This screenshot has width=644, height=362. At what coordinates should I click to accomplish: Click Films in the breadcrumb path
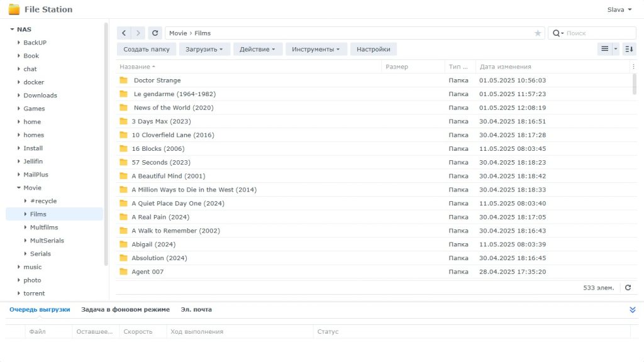tap(203, 33)
